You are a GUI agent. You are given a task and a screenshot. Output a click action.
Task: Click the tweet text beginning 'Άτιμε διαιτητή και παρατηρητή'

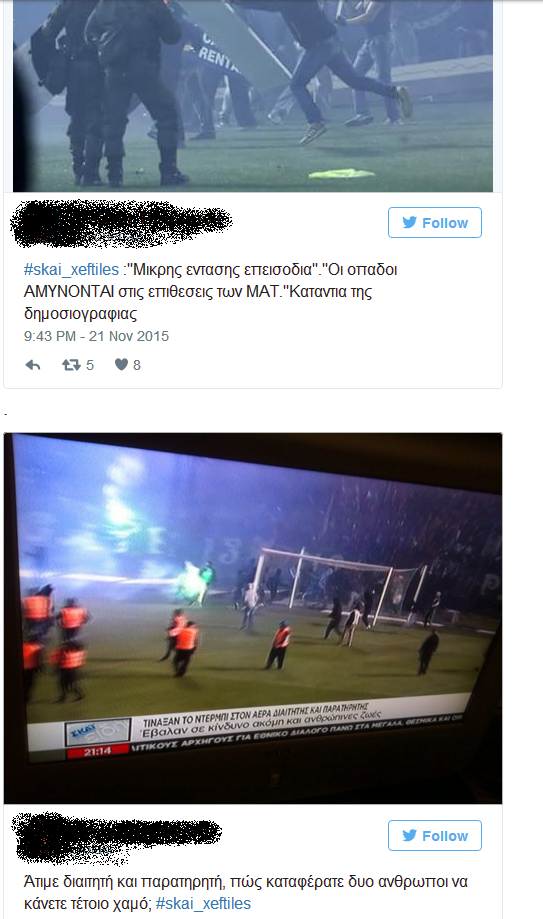[x=246, y=893]
